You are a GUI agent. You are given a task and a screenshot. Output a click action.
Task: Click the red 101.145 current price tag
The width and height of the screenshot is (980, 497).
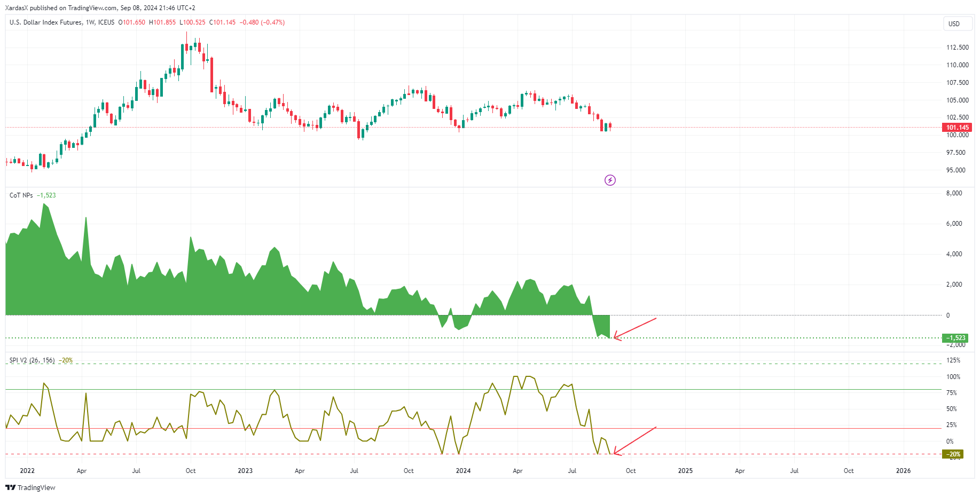click(957, 128)
